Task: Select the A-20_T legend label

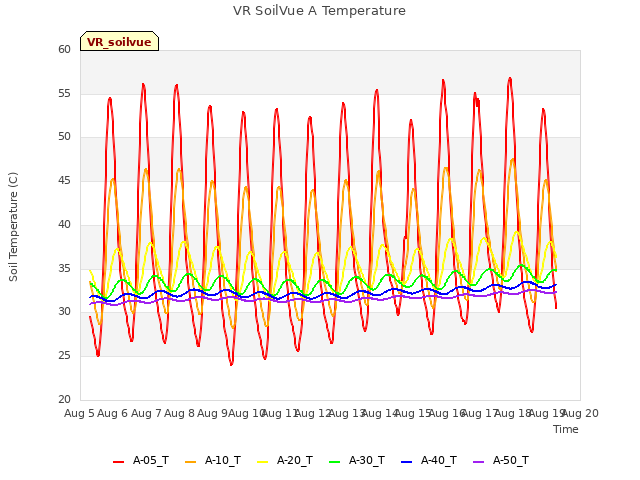Action: pyautogui.click(x=295, y=461)
